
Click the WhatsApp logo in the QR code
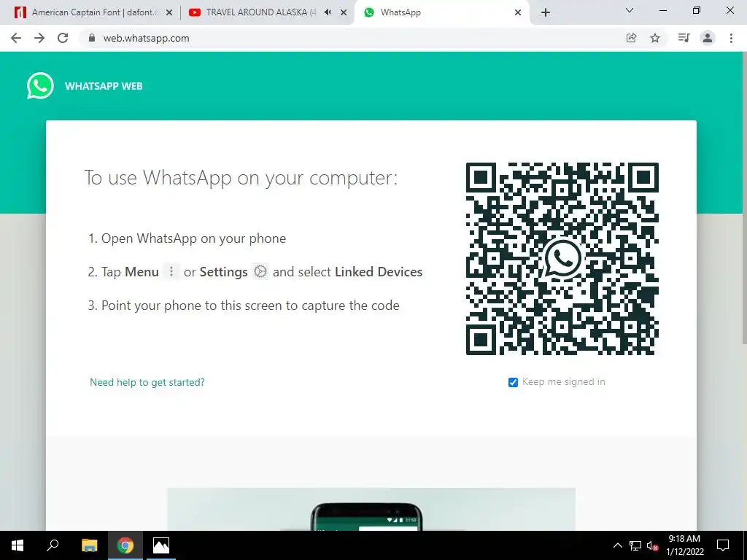(x=562, y=259)
